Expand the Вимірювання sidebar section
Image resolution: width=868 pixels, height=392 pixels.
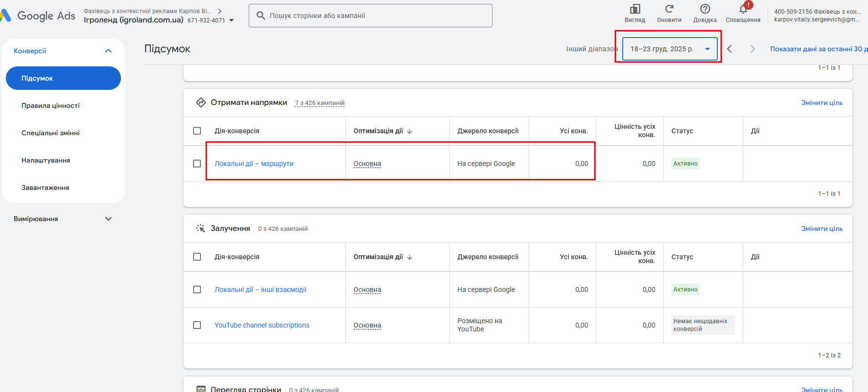[x=108, y=219]
